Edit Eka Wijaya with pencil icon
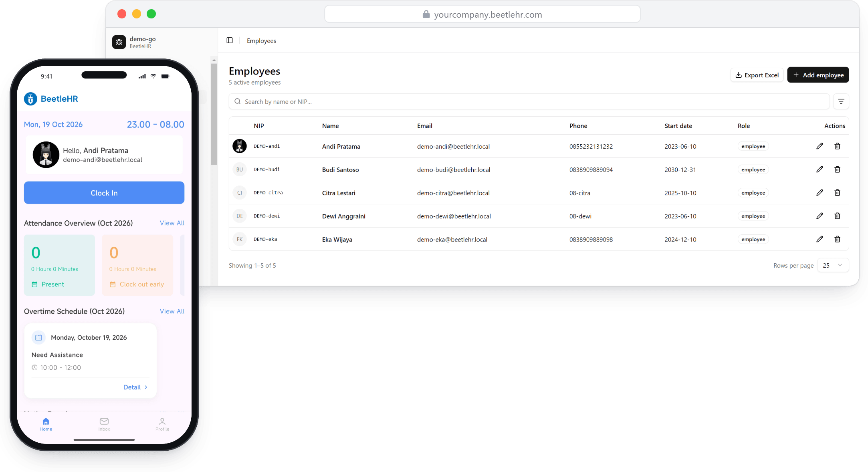The width and height of the screenshot is (868, 472). click(820, 239)
